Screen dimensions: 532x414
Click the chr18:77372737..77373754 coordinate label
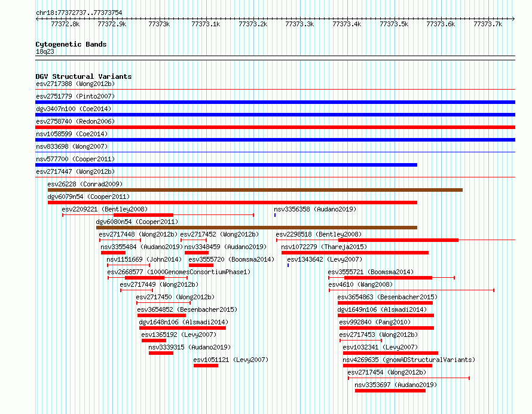click(79, 13)
